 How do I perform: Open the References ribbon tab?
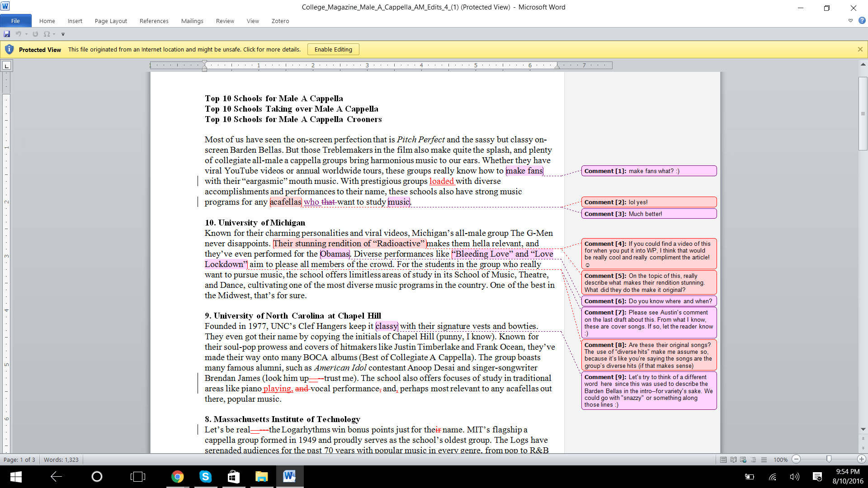click(x=154, y=21)
